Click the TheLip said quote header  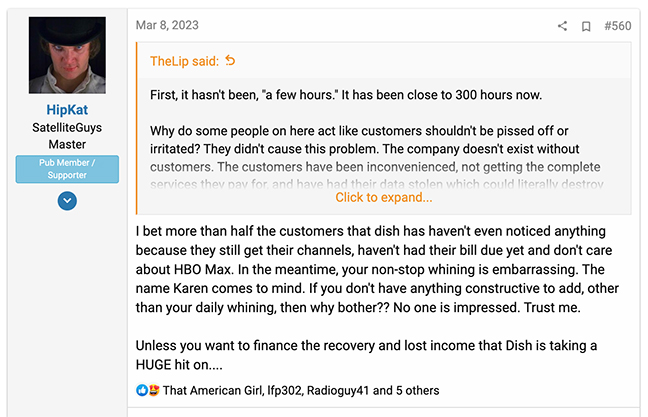(184, 61)
